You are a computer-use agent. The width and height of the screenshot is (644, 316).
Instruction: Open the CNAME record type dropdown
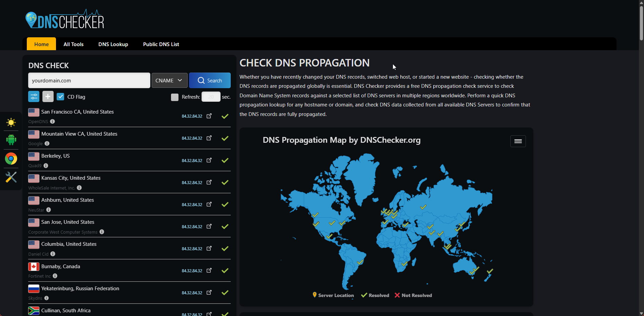pyautogui.click(x=169, y=80)
